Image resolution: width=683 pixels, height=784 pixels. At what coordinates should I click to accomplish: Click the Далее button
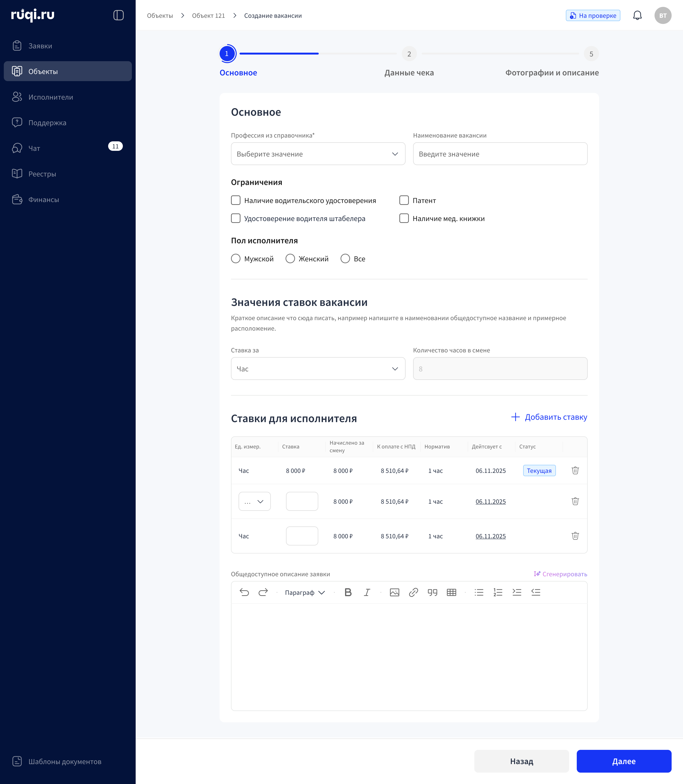coord(624,761)
